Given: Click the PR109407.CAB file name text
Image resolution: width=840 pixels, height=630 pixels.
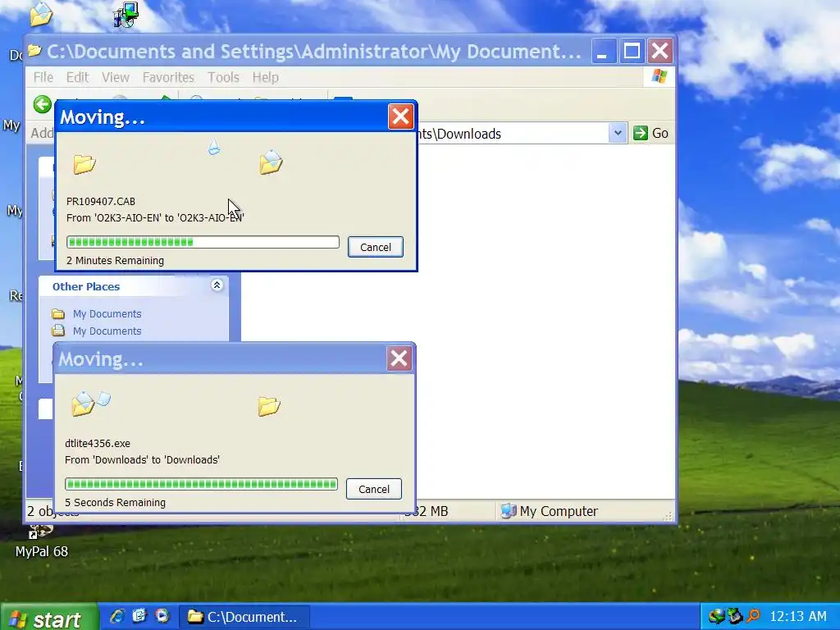Looking at the screenshot, I should pyautogui.click(x=101, y=202).
